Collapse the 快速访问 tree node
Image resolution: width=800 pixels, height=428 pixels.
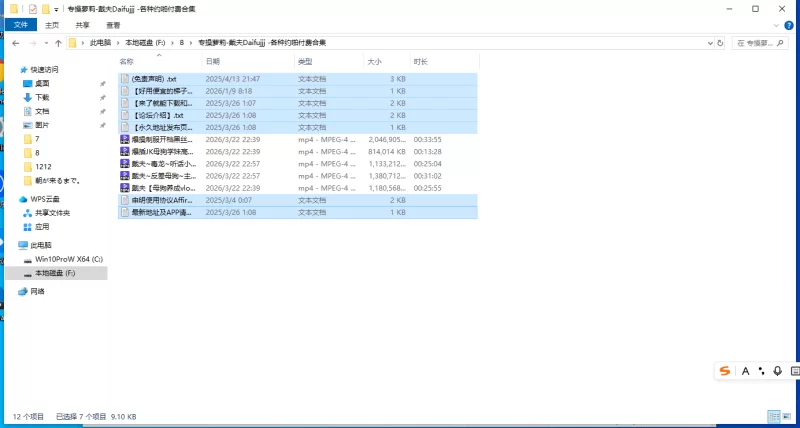point(12,69)
